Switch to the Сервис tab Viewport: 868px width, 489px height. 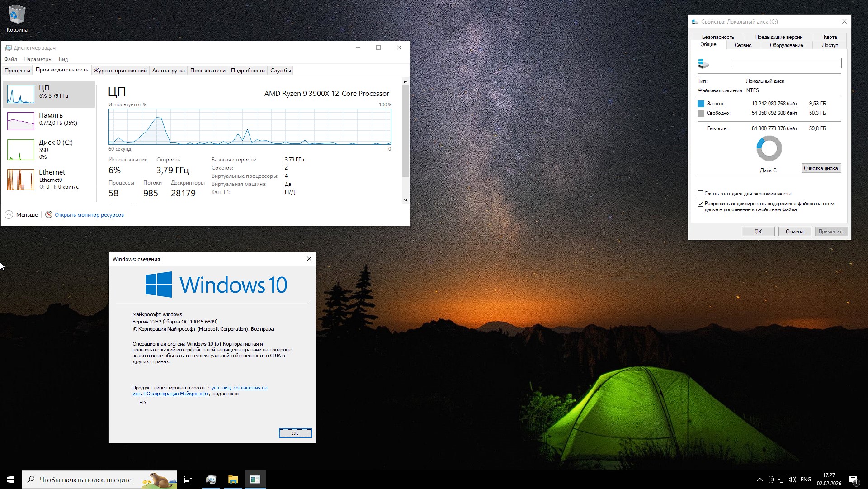point(743,45)
